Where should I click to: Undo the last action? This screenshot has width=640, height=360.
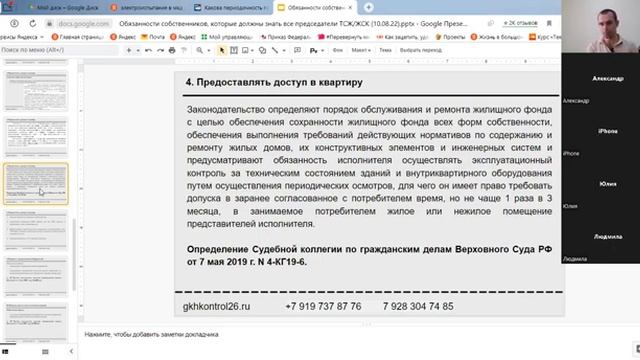[x=148, y=50]
